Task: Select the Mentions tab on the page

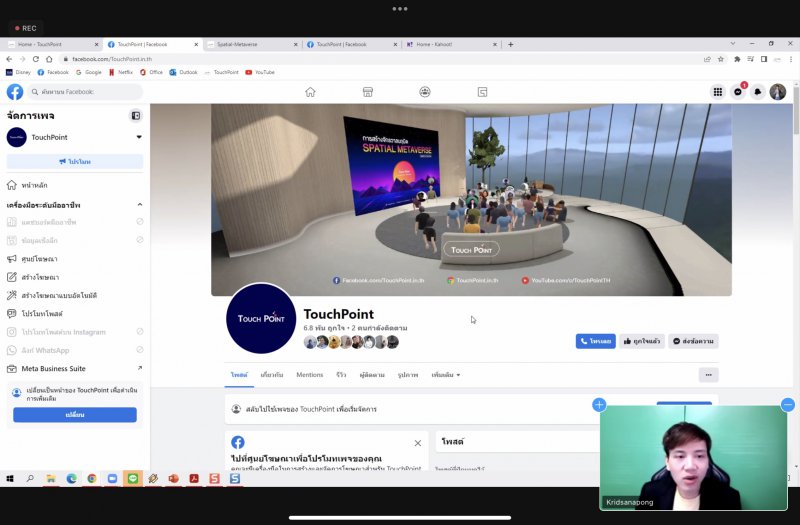Action: (x=310, y=375)
